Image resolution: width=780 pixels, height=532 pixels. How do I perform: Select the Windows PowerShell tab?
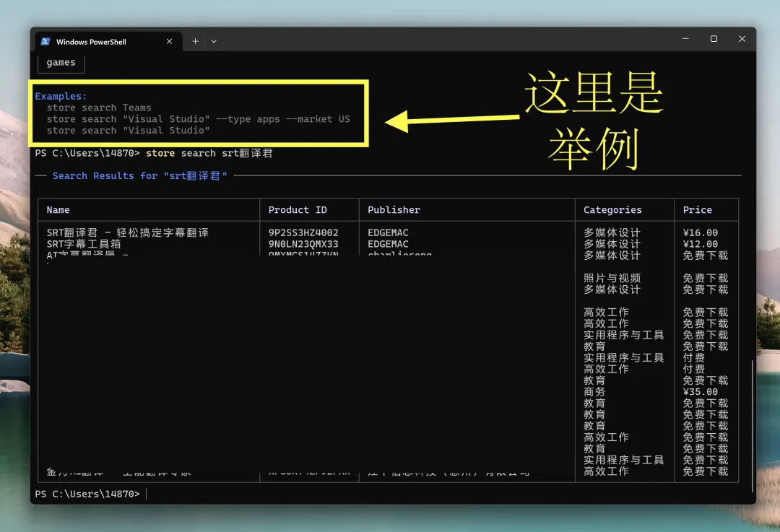point(107,41)
